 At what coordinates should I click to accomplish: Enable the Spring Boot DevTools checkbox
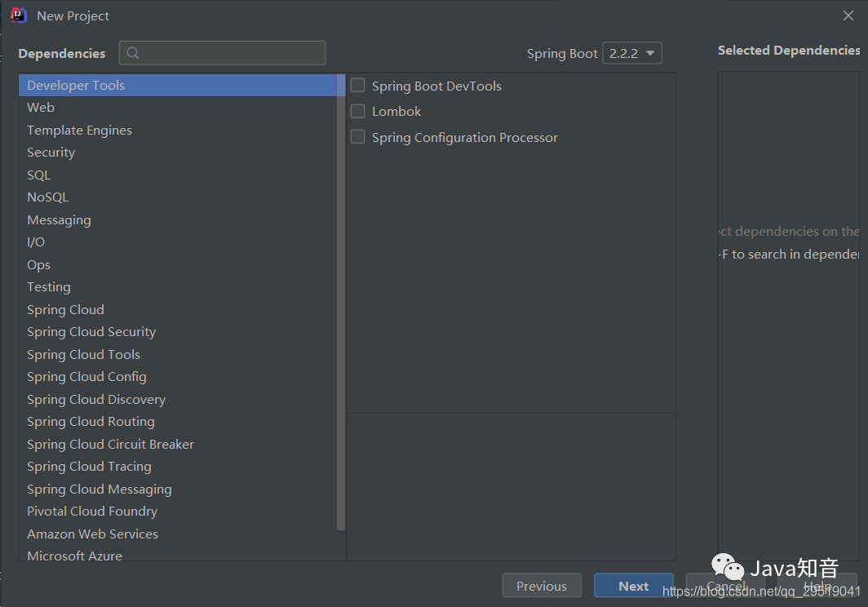pos(358,86)
